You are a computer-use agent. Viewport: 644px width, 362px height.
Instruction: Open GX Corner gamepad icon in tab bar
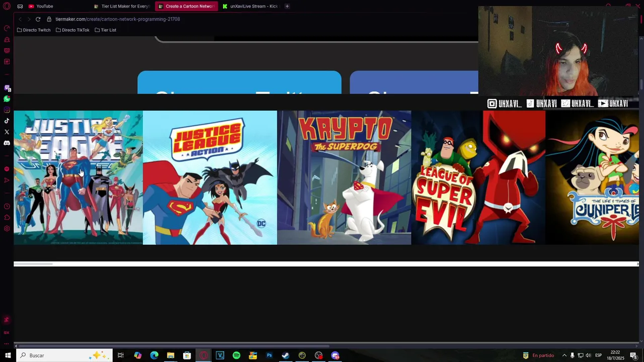coord(20,6)
